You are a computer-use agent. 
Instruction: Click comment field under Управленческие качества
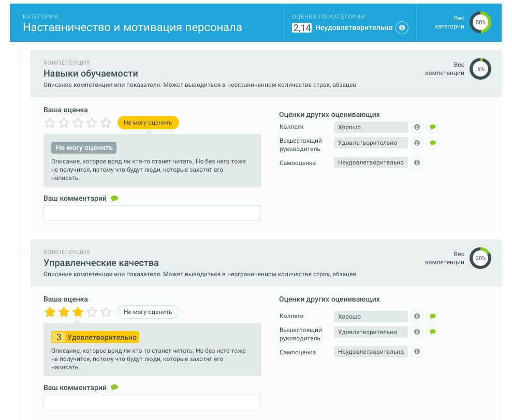[152, 402]
